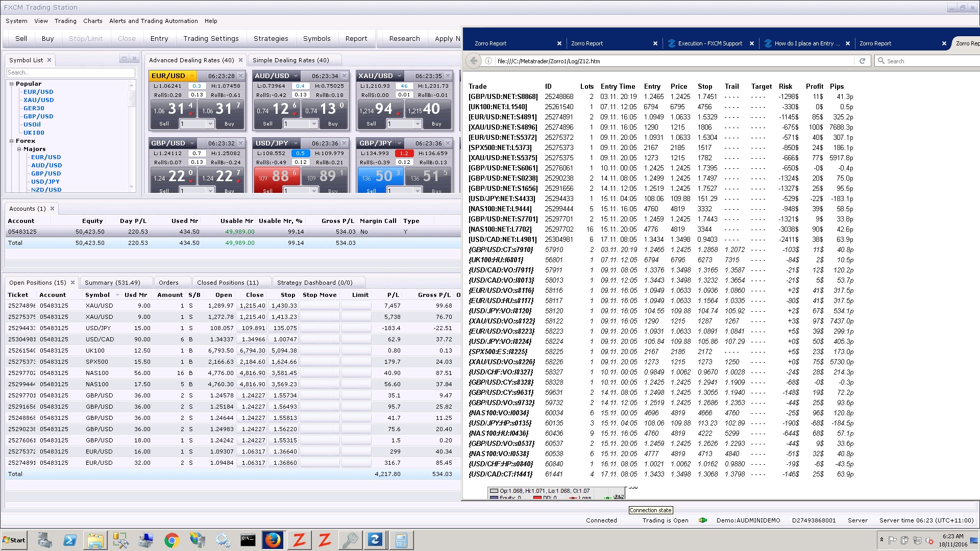The width and height of the screenshot is (980, 551).
Task: Open the Charts menu
Action: pyautogui.click(x=93, y=21)
